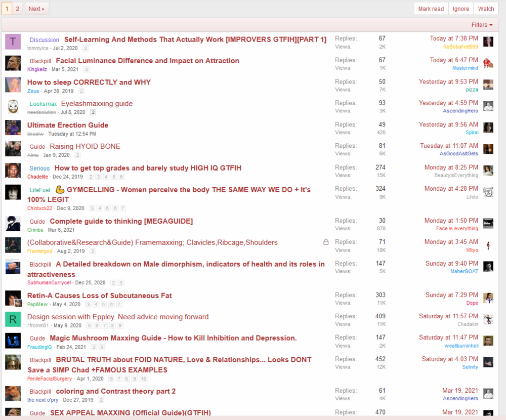Open the 'Ultimate Erection Guide' thread
506x420 pixels.
coord(67,125)
